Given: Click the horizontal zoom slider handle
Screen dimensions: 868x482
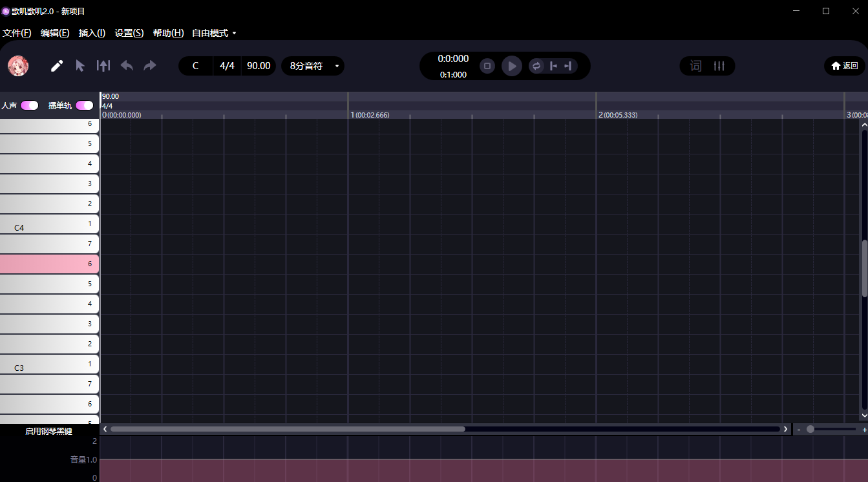Looking at the screenshot, I should point(810,429).
